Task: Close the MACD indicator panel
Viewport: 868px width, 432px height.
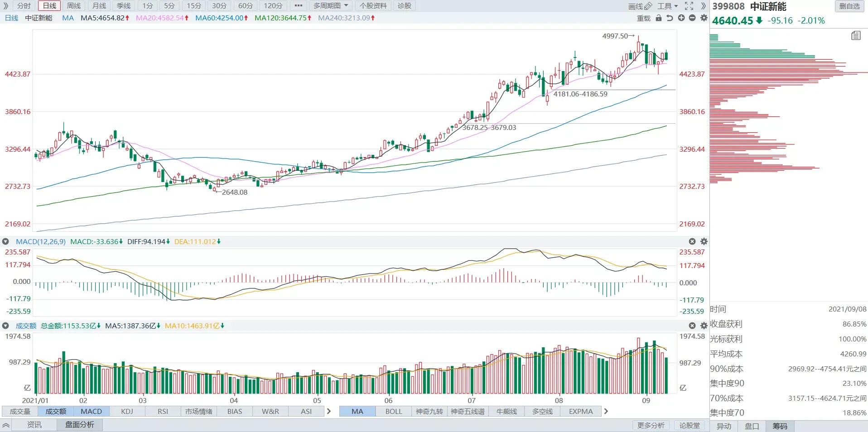Action: click(x=692, y=242)
